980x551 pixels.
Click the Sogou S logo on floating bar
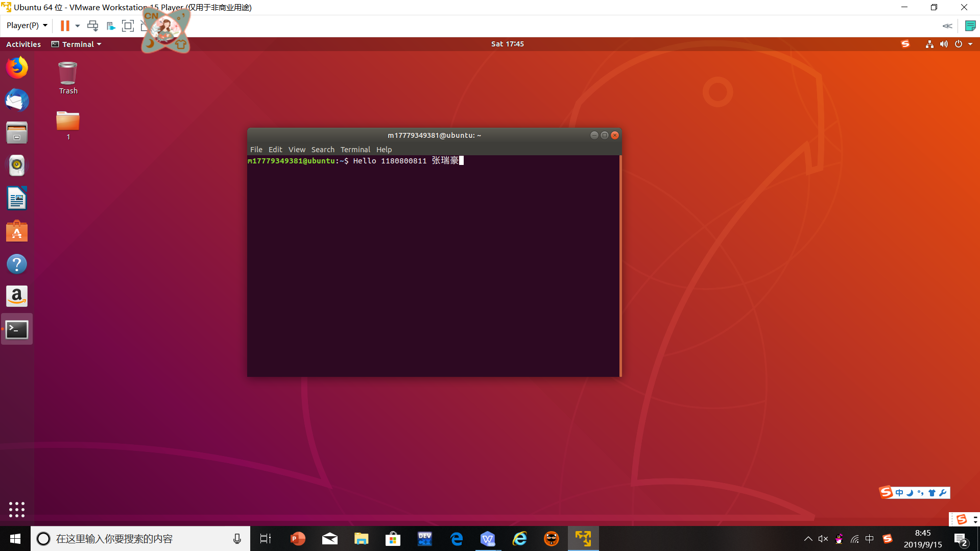point(886,492)
